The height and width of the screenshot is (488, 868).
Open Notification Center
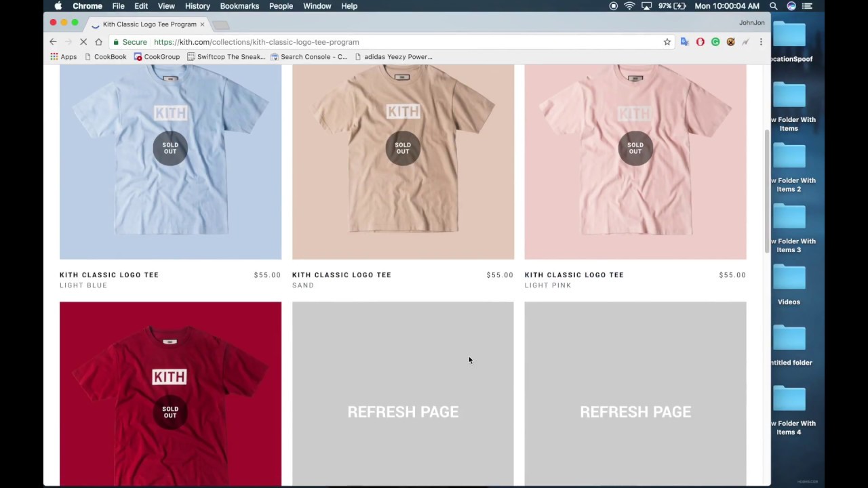tap(807, 6)
